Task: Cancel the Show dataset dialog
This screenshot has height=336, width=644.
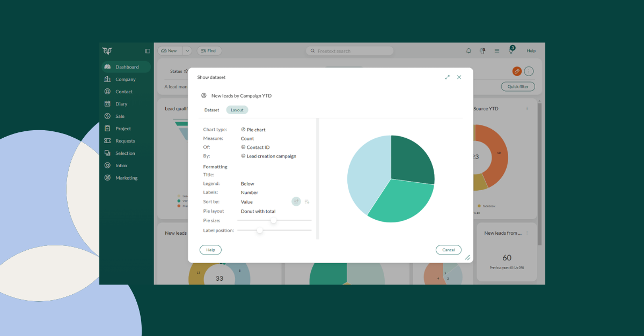Action: click(x=449, y=250)
